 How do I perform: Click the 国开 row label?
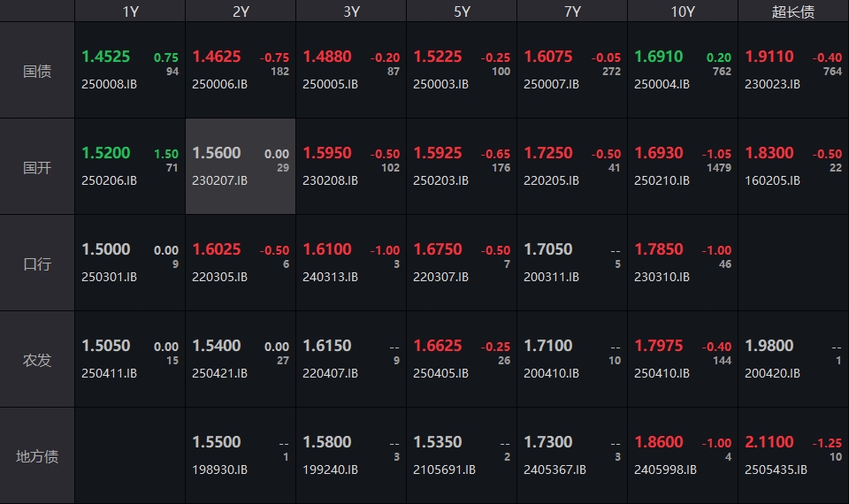(x=37, y=167)
